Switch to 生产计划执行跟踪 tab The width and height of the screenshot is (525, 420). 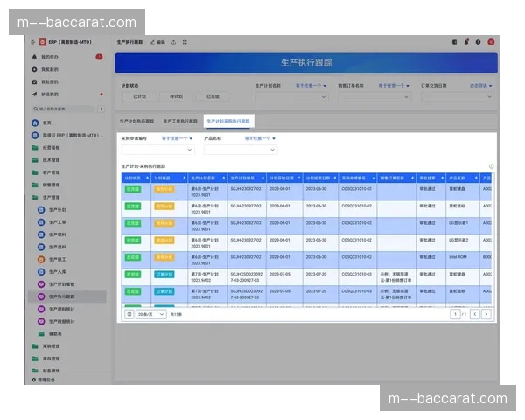pyautogui.click(x=137, y=121)
